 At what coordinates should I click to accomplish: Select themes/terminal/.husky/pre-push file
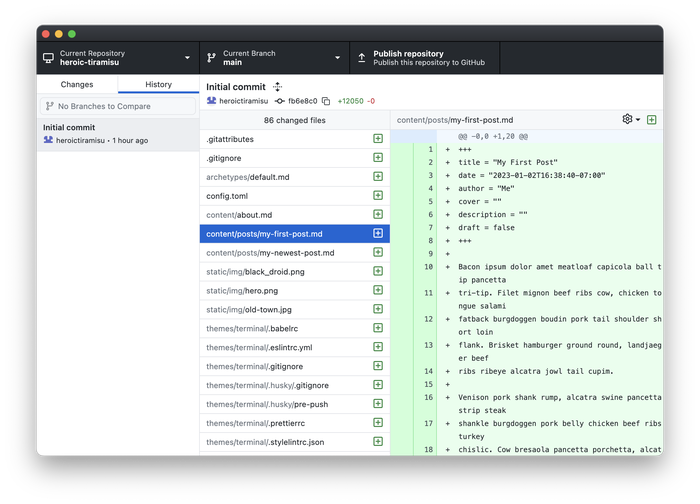295,404
